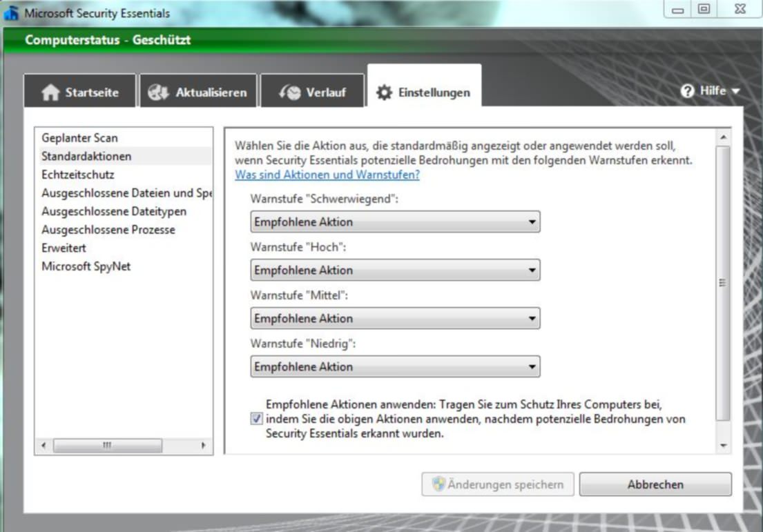
Task: Click the settings pane scroll up arrow
Action: coord(723,137)
